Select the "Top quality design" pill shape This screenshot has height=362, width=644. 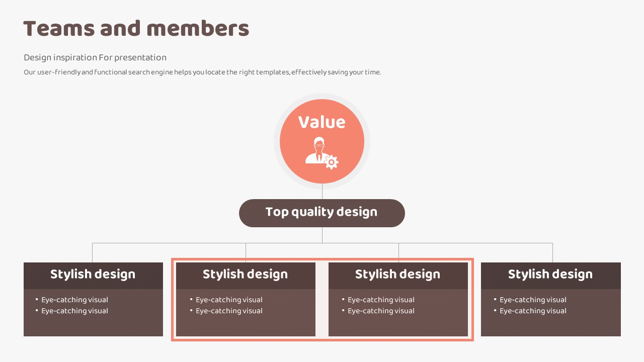321,213
